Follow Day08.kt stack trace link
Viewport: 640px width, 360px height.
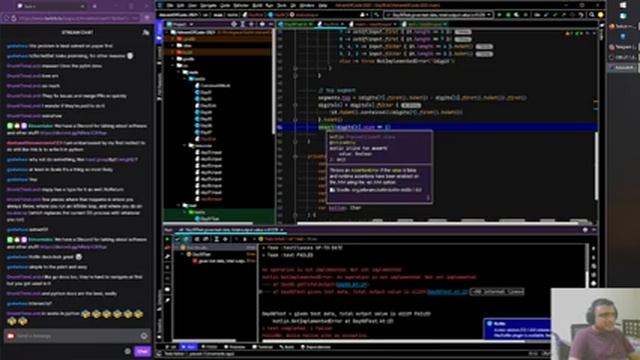point(352,284)
